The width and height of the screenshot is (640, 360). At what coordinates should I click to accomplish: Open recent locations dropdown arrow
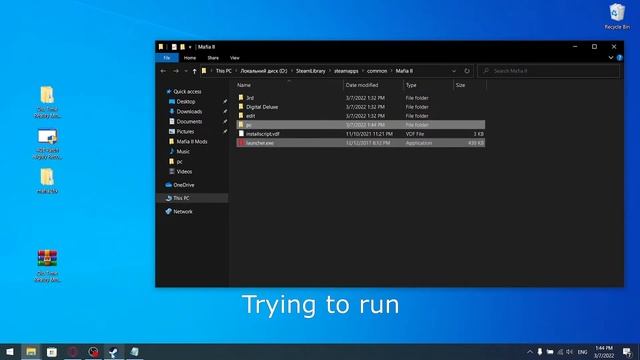point(186,71)
